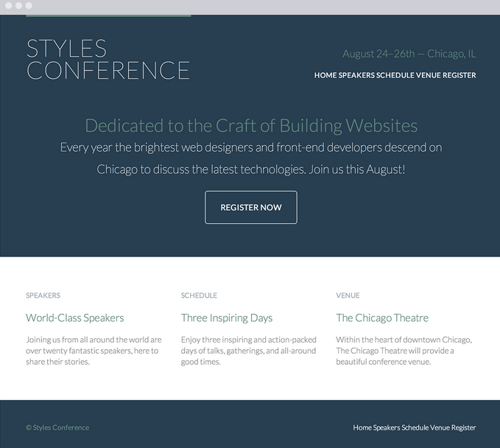Click the 'Every year the brightest web designers' paragraph
The width and height of the screenshot is (500, 448).
pos(251,158)
